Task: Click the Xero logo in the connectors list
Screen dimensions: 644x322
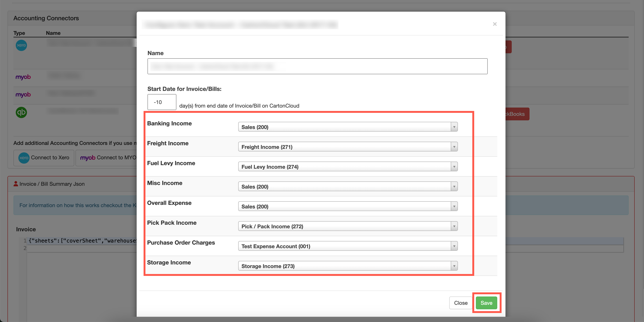Action: pos(21,45)
